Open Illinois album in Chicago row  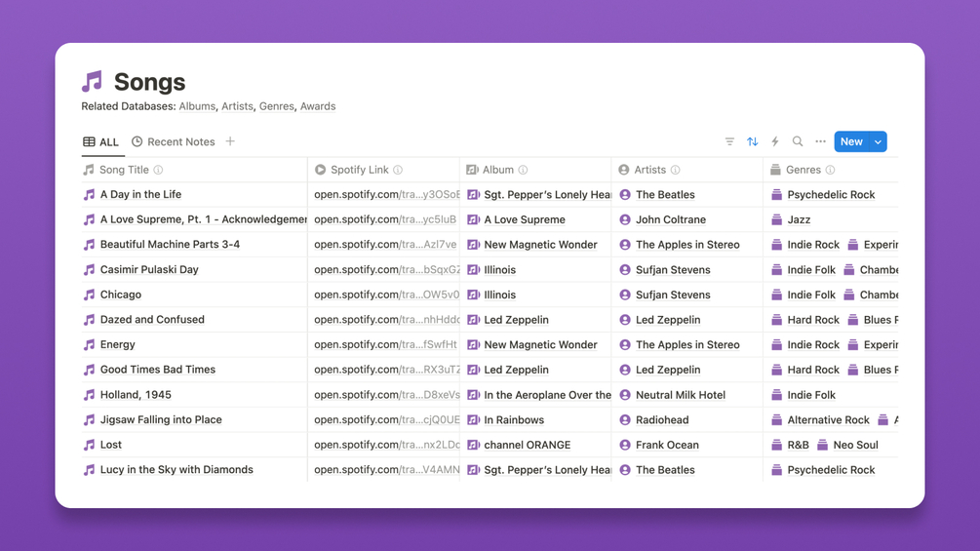coord(500,295)
